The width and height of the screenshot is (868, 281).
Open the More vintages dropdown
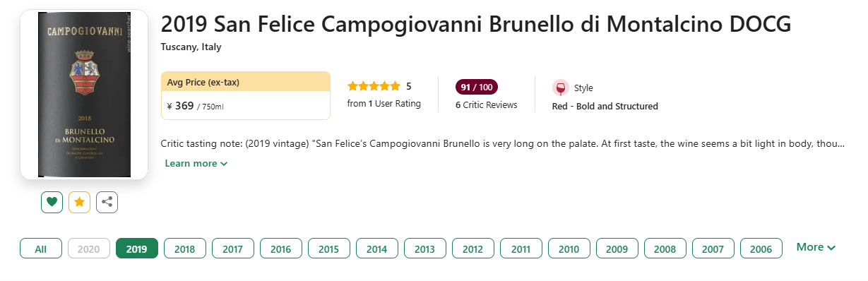(x=816, y=247)
